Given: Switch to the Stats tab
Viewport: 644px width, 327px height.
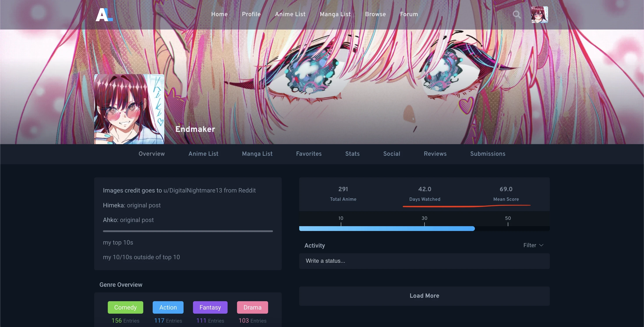Looking at the screenshot, I should click(352, 154).
